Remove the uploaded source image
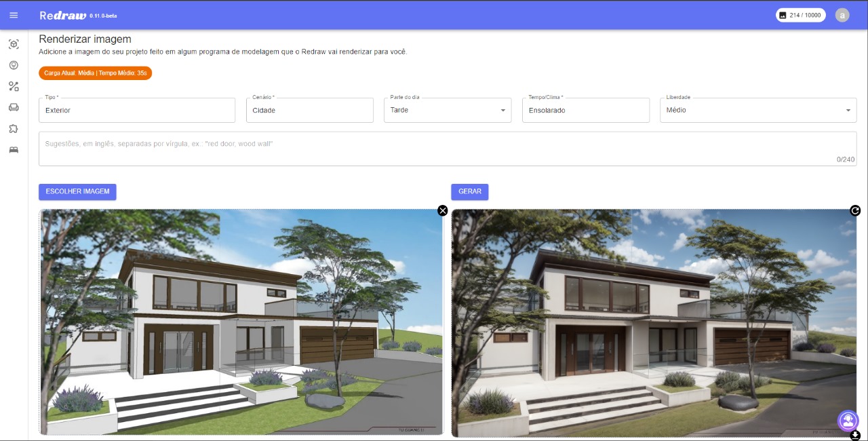The height and width of the screenshot is (441, 868). point(443,210)
